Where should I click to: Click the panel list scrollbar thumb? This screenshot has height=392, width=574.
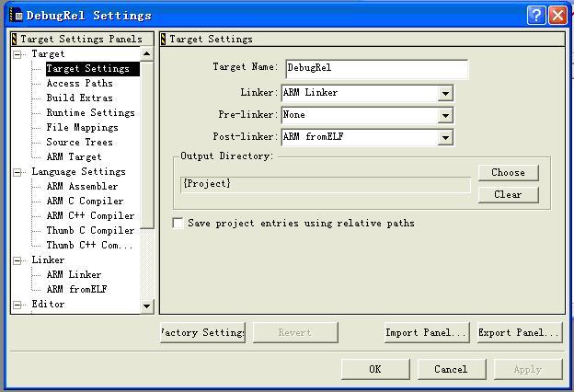pos(147,145)
